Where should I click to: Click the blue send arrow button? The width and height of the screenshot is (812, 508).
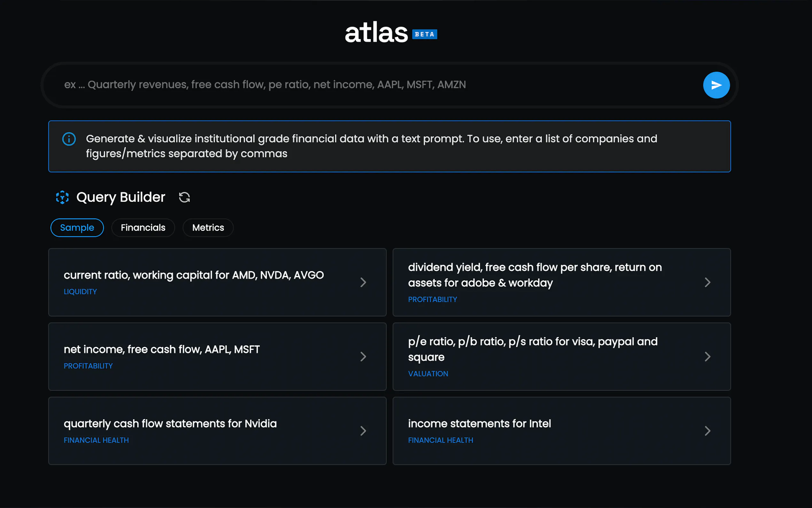tap(716, 85)
